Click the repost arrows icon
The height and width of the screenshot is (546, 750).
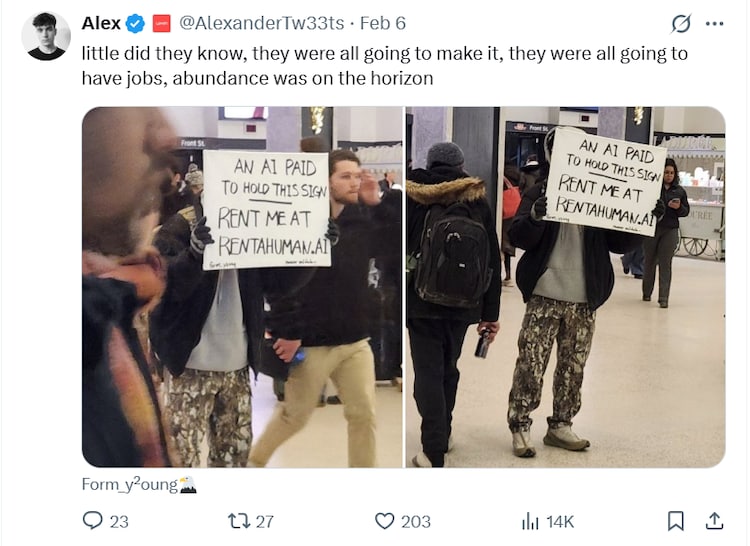click(239, 521)
